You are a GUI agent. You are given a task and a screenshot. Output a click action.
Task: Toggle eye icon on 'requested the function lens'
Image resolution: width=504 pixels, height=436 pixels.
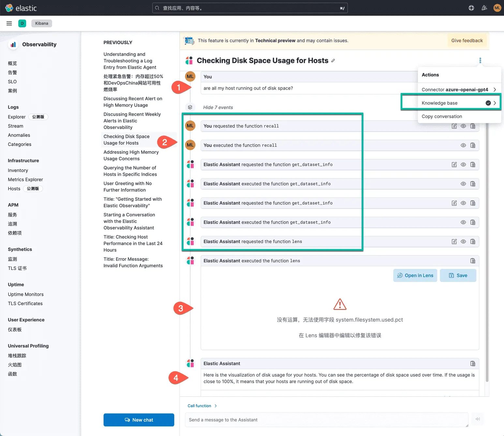coord(463,242)
